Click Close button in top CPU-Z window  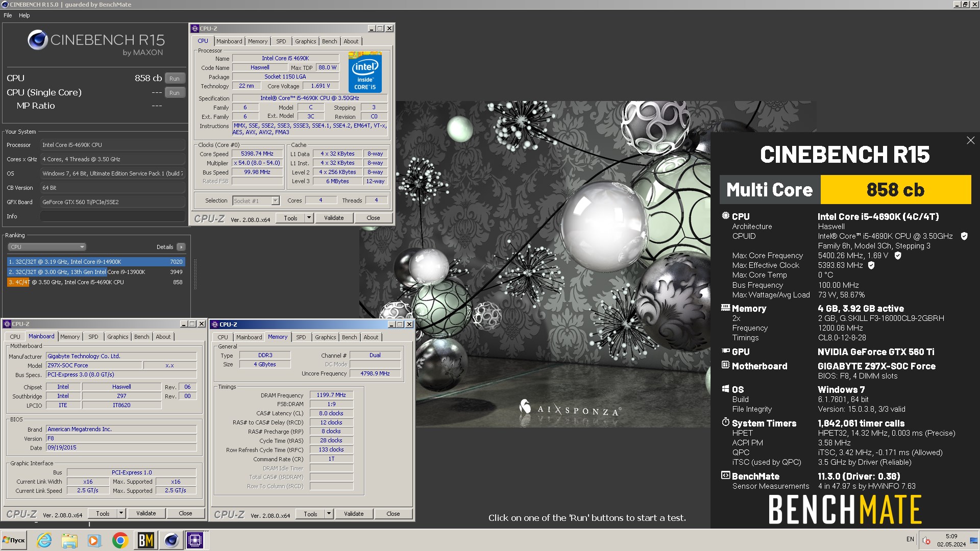pos(373,218)
